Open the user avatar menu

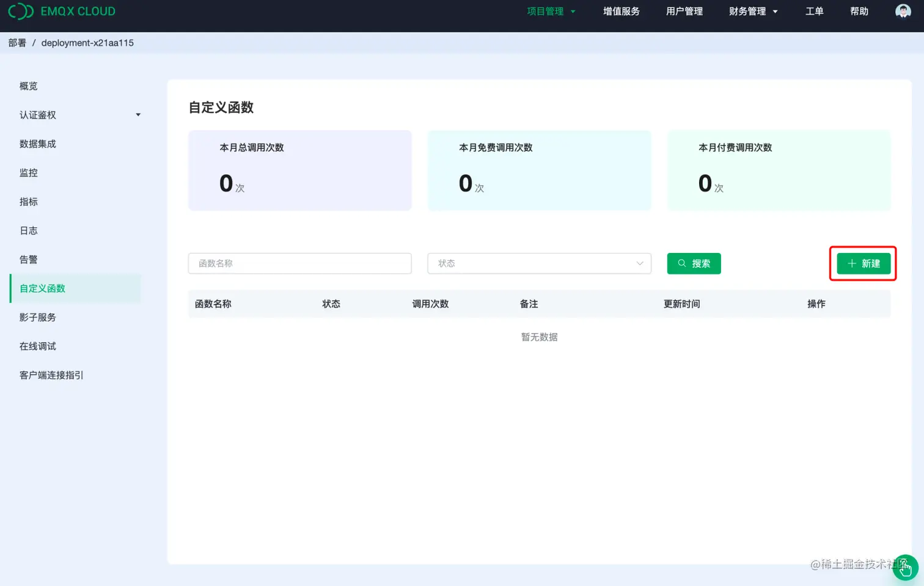(x=903, y=11)
